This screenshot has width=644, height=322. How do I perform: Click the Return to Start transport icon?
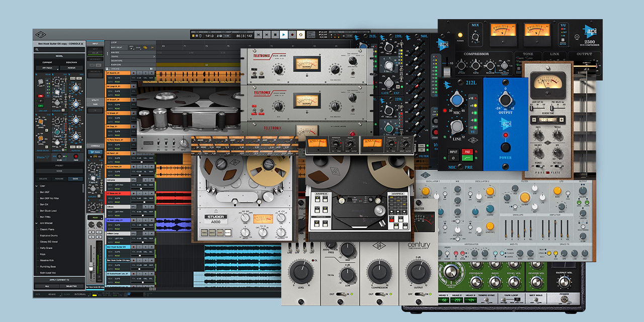[x=258, y=35]
